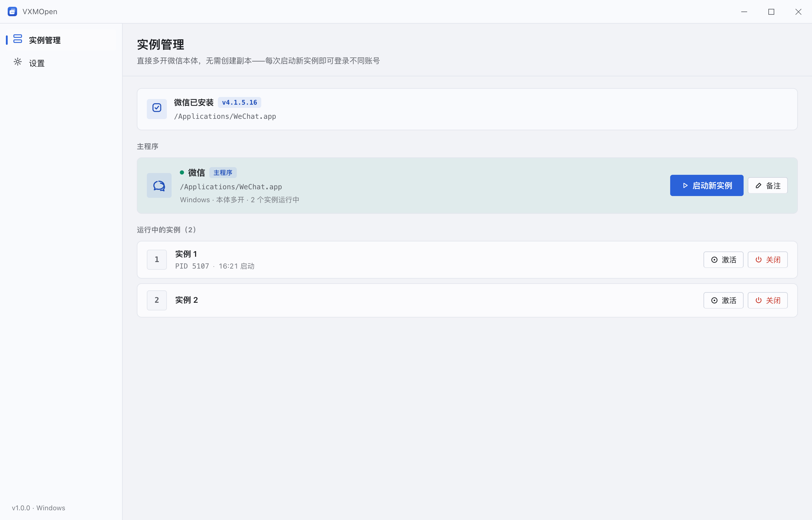Viewport: 812px width, 520px height.
Task: Click the v1.0.0 · Windows footer text
Action: [39, 508]
